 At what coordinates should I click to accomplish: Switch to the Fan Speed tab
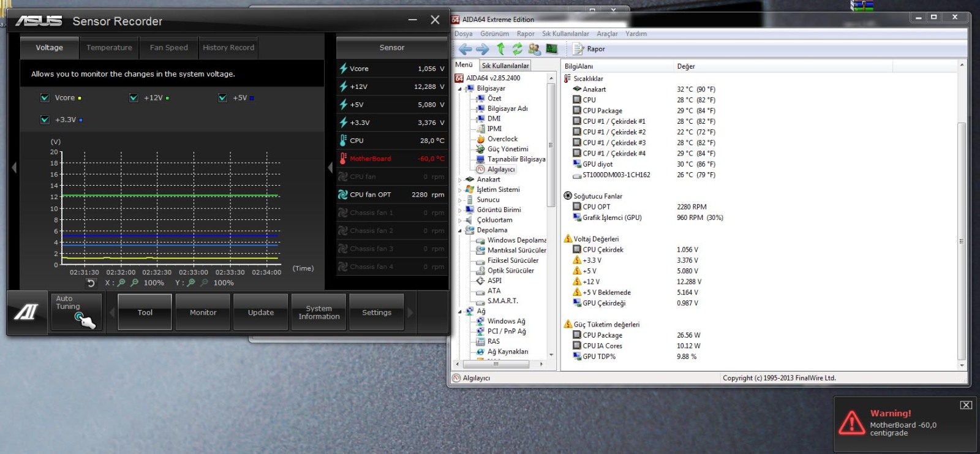(x=168, y=48)
